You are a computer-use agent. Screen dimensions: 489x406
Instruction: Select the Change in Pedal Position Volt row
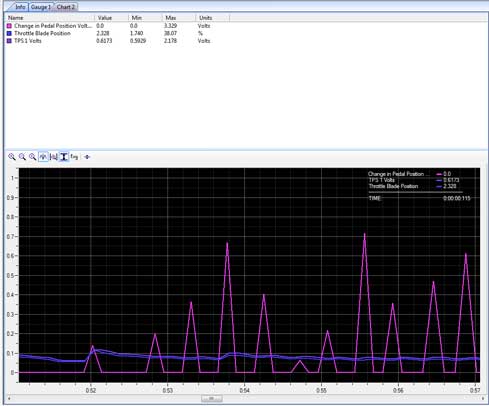53,26
